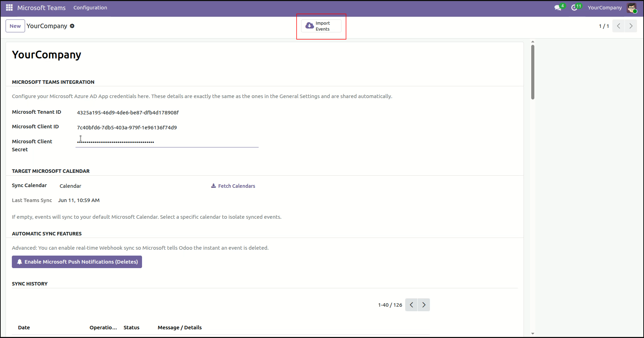The height and width of the screenshot is (338, 644).
Task: Sort Sync History by Operation column
Action: pos(103,328)
